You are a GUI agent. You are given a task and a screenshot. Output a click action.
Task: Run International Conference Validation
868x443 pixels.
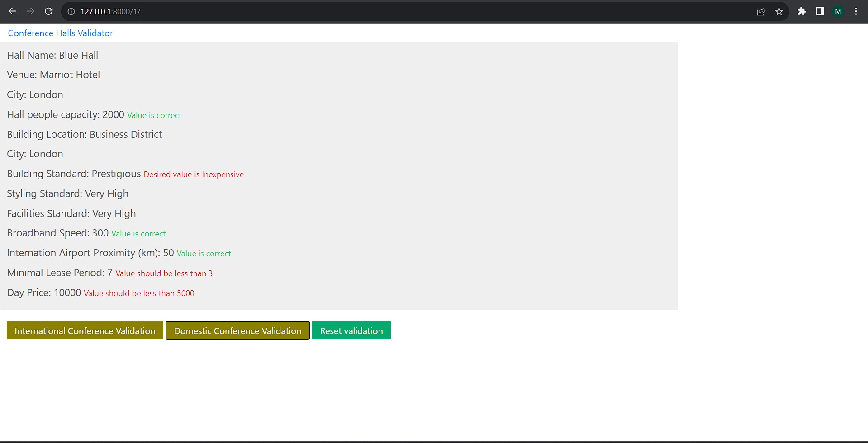click(85, 330)
